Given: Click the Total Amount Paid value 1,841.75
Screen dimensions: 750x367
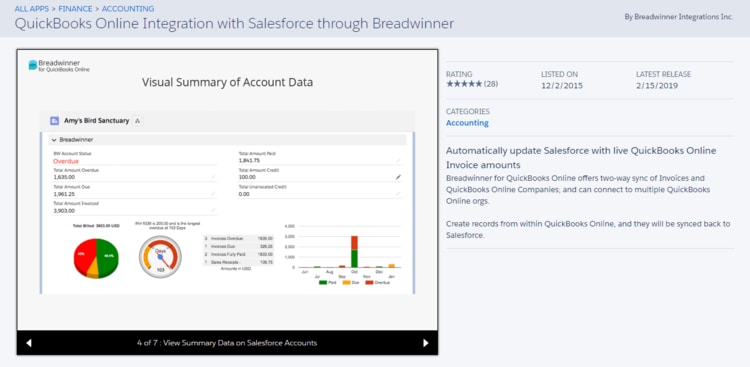Looking at the screenshot, I should [249, 161].
